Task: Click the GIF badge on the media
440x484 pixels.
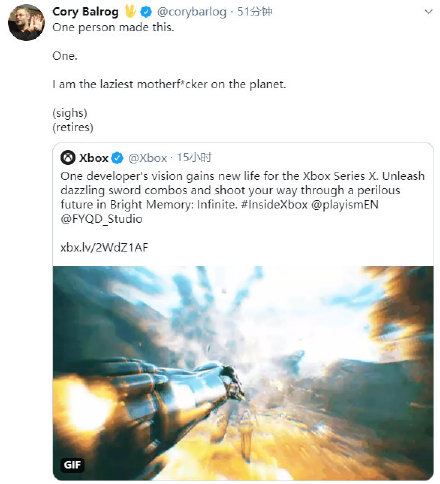Action: tap(72, 464)
